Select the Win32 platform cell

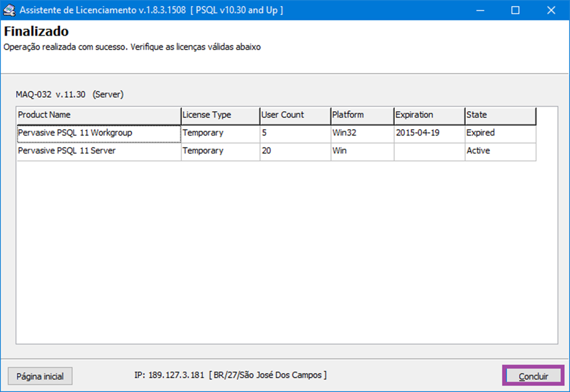coord(362,133)
